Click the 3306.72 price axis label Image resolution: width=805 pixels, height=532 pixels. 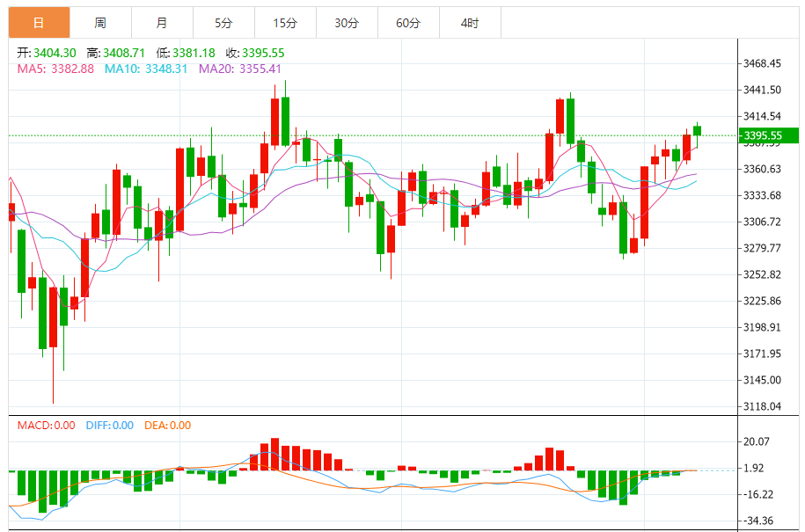click(x=763, y=222)
